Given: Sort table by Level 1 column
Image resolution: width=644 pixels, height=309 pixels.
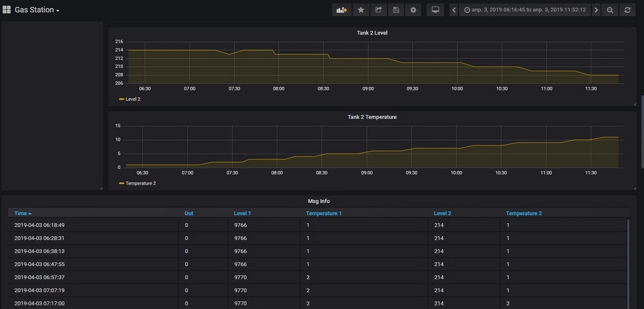Looking at the screenshot, I should pyautogui.click(x=242, y=213).
